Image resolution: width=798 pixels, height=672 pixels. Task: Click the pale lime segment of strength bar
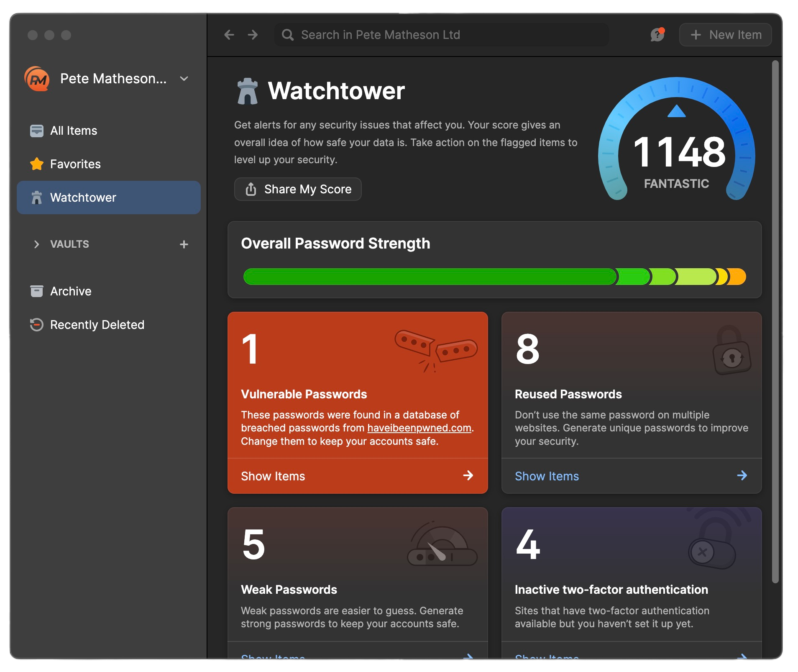point(696,277)
